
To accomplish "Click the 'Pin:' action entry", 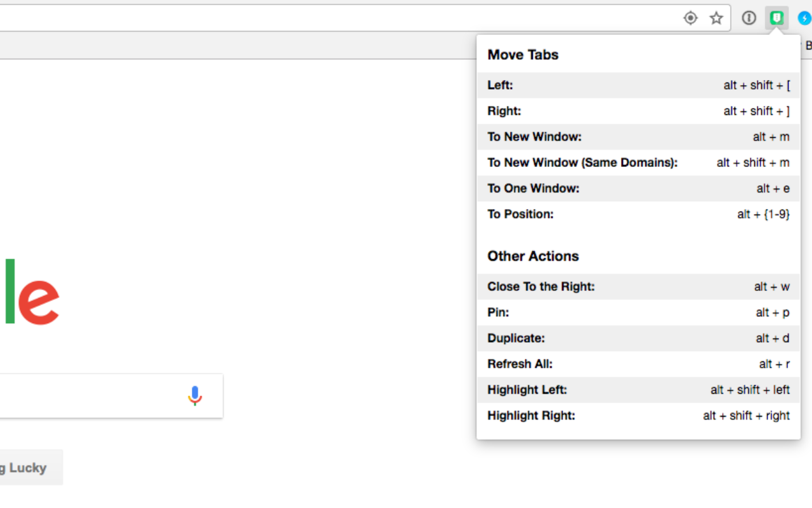I will (x=638, y=312).
